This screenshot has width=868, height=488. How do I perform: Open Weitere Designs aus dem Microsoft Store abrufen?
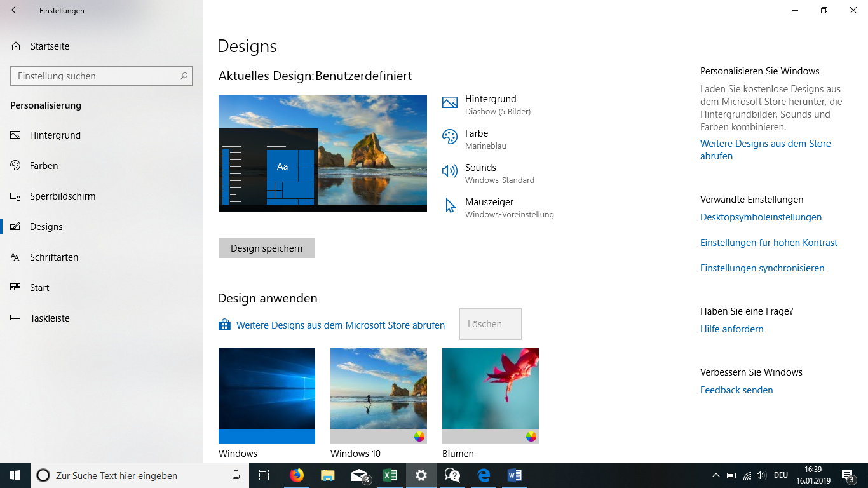(x=341, y=325)
